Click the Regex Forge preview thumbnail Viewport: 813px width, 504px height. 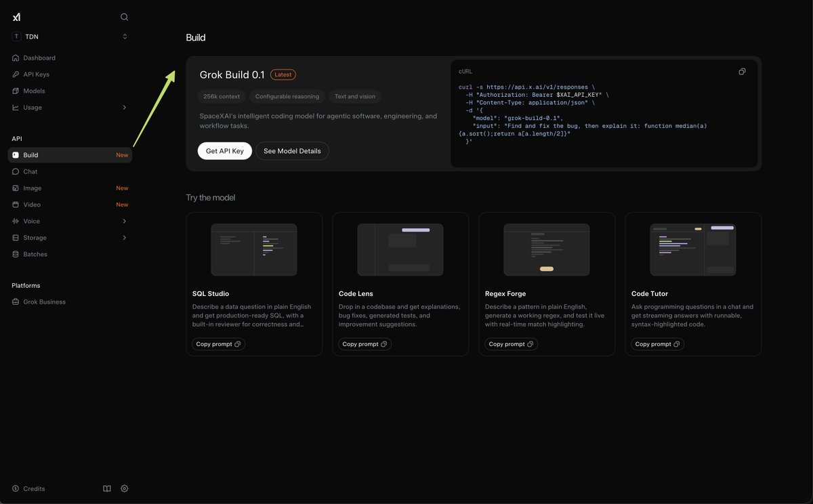[x=547, y=250]
